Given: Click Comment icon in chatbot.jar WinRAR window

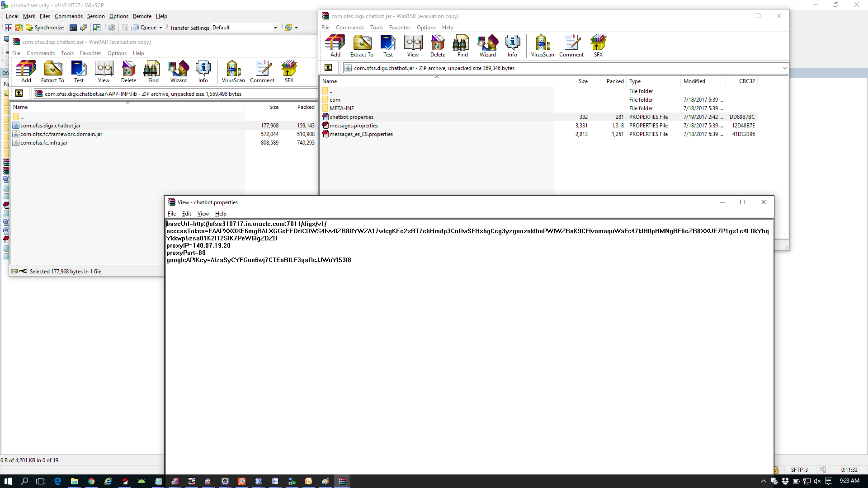Looking at the screenshot, I should pyautogui.click(x=571, y=46).
